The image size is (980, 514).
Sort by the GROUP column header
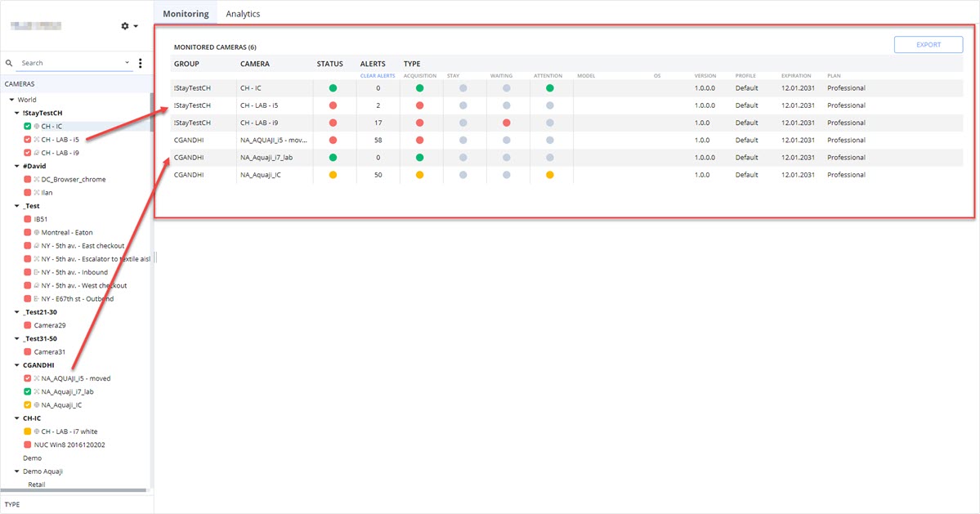(x=186, y=64)
